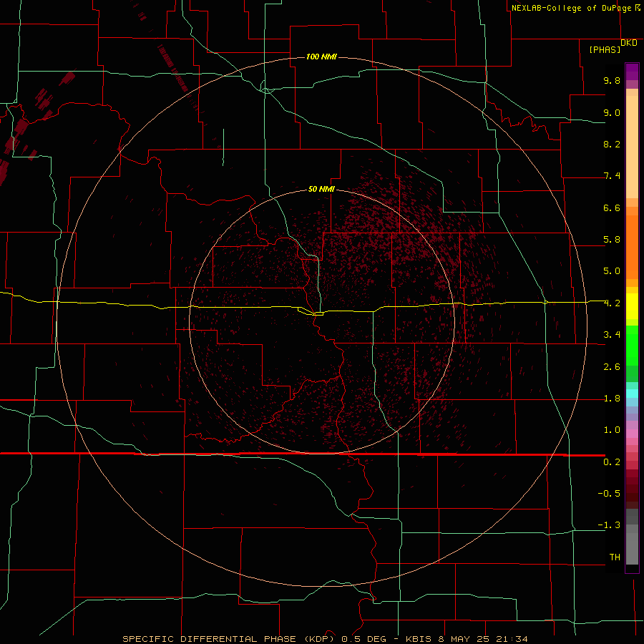Click the NEXLAB-College of DuPage label

(x=571, y=8)
